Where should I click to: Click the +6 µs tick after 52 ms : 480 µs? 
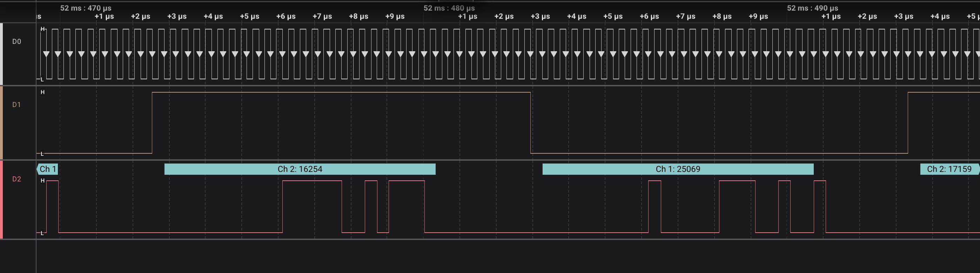click(649, 16)
